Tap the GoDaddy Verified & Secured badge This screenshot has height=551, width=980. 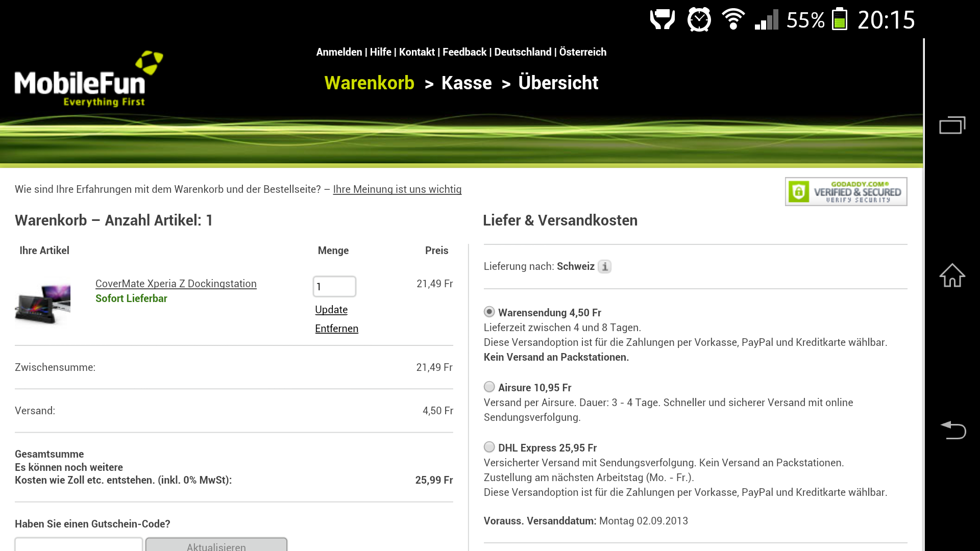[x=846, y=191]
